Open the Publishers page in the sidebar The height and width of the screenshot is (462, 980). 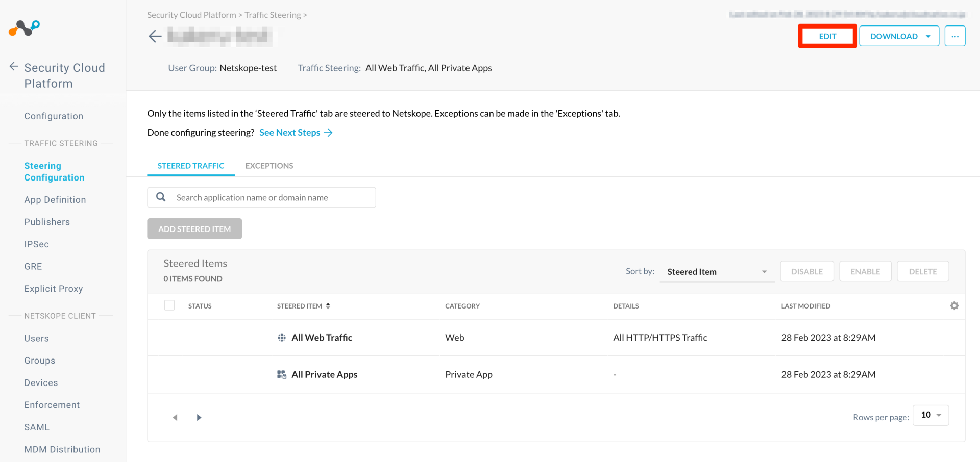coord(47,222)
